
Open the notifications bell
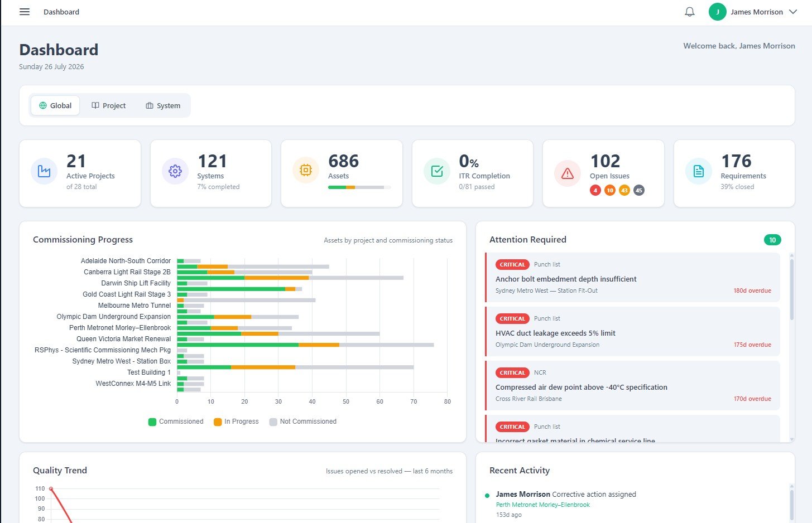pyautogui.click(x=690, y=12)
